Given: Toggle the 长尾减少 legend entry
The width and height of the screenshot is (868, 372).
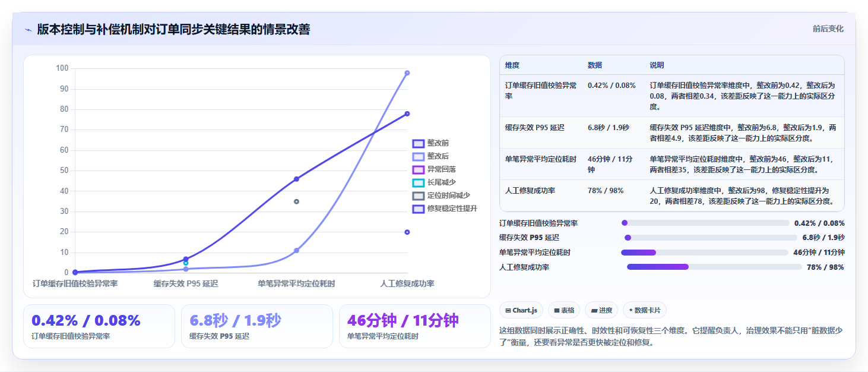Looking at the screenshot, I should tap(435, 182).
